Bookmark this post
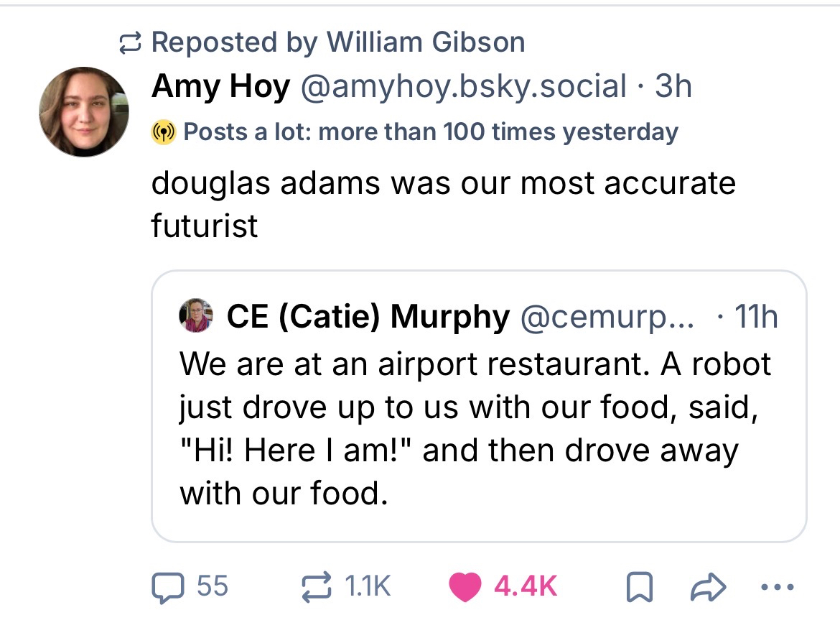The width and height of the screenshot is (840, 633). pyautogui.click(x=634, y=587)
